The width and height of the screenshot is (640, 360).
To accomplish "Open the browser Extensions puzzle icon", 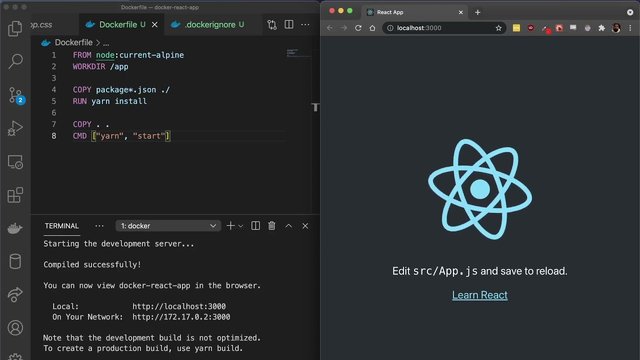I will (x=602, y=28).
